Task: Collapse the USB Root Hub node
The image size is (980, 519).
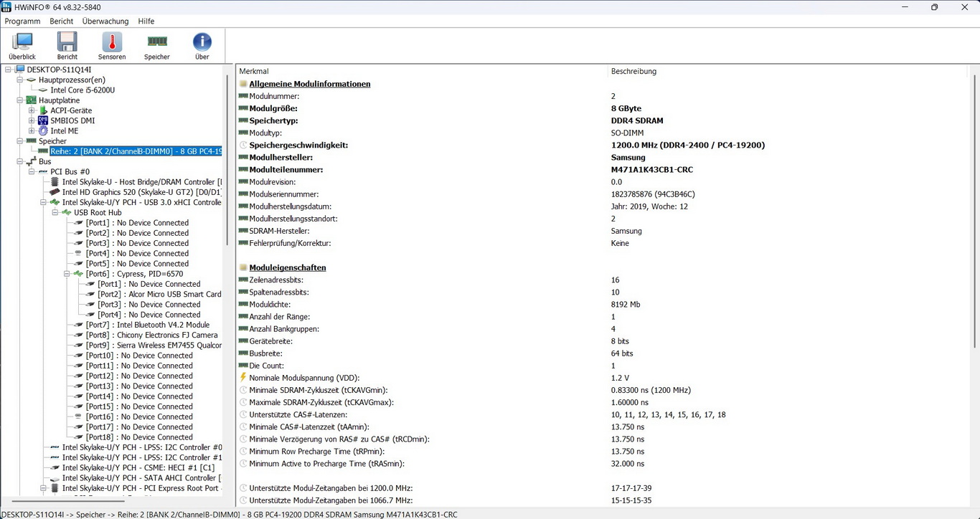Action: pos(55,213)
